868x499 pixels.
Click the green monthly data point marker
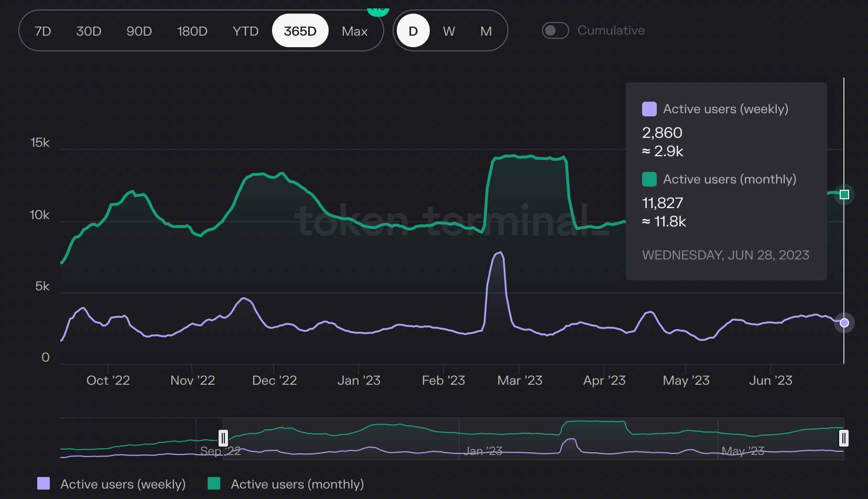[x=844, y=195]
